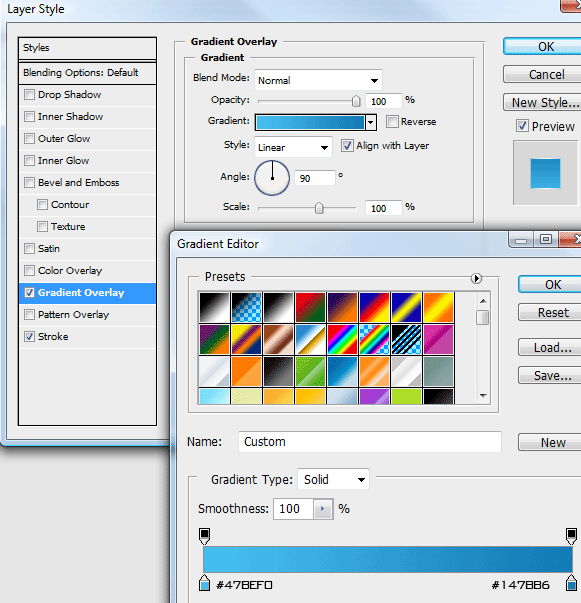Pick the transparent stripes gradient preset
The width and height of the screenshot is (581, 603).
[406, 339]
